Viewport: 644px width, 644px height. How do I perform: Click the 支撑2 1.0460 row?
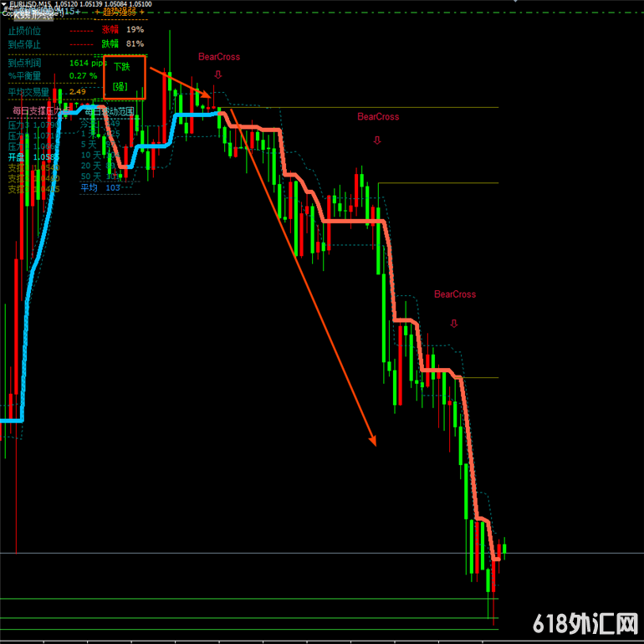pyautogui.click(x=33, y=178)
